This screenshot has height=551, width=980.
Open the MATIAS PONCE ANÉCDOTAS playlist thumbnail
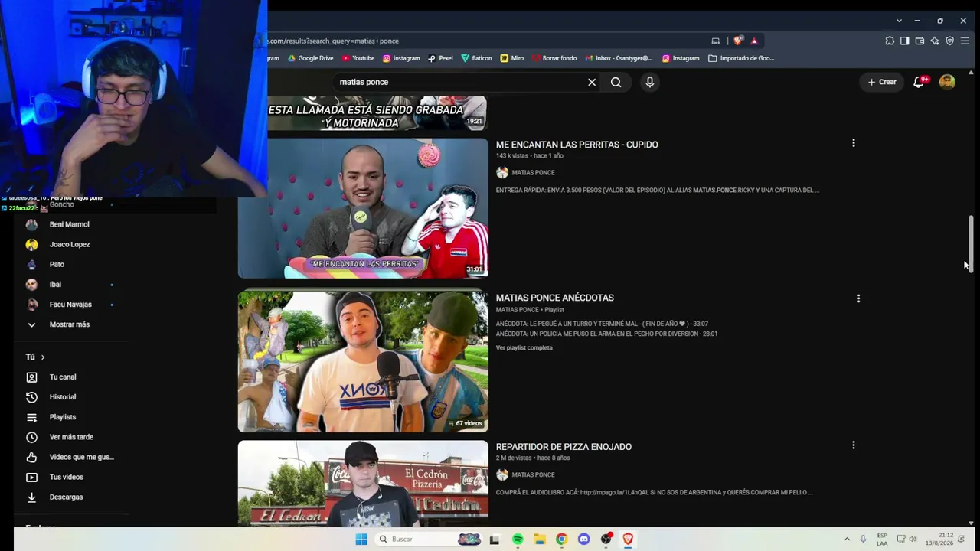(363, 361)
